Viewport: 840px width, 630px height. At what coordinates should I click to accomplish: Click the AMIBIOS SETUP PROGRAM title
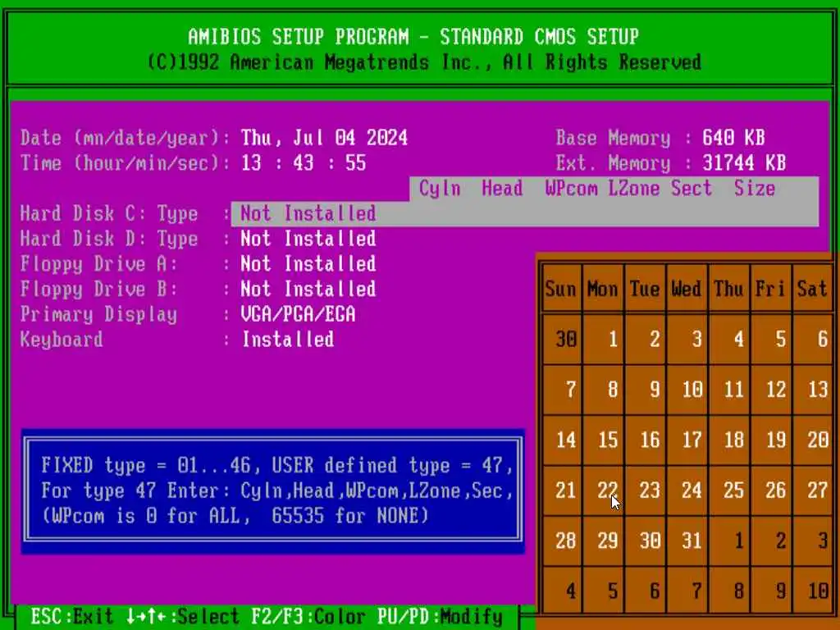[413, 36]
